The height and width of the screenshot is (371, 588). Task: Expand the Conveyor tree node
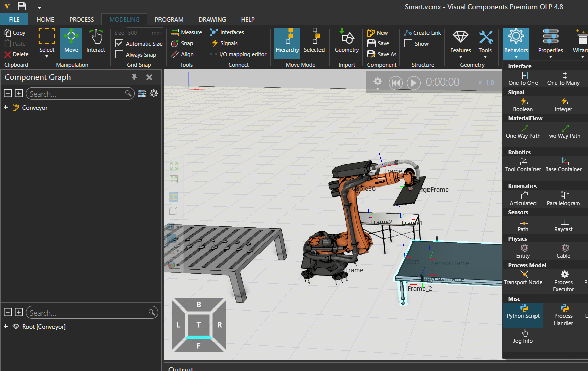6,108
